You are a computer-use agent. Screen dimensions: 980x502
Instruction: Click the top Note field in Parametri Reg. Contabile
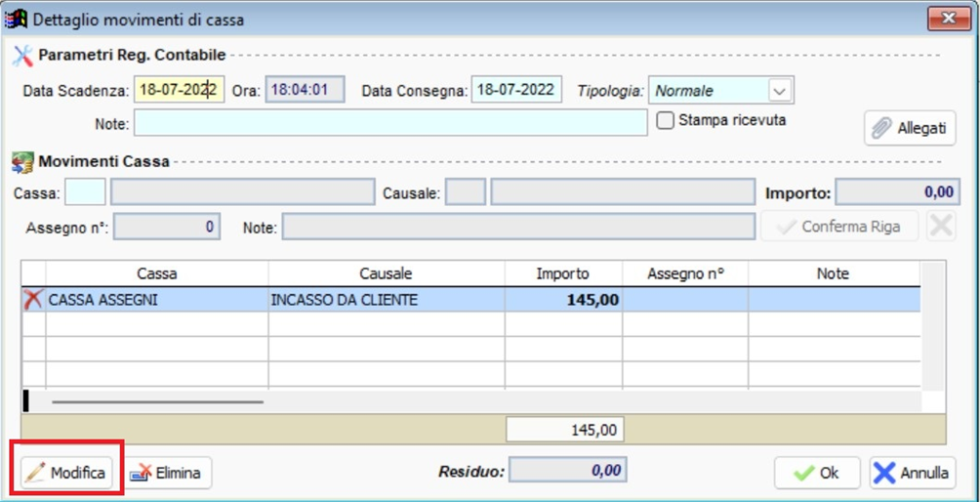pos(390,122)
